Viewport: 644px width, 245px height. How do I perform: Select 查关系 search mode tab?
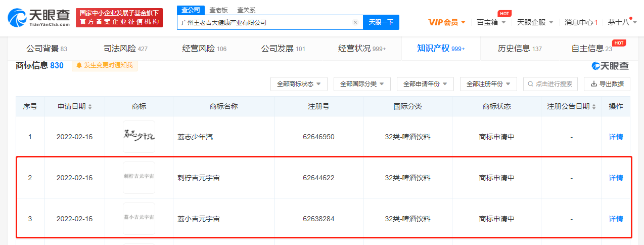pos(246,10)
